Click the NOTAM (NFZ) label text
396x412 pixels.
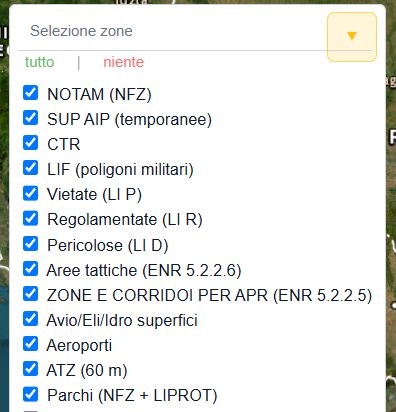point(99,94)
